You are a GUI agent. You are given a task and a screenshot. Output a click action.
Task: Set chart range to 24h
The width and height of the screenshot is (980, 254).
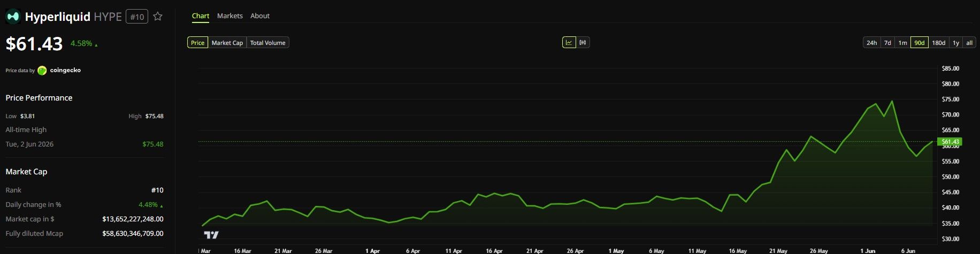pos(872,43)
